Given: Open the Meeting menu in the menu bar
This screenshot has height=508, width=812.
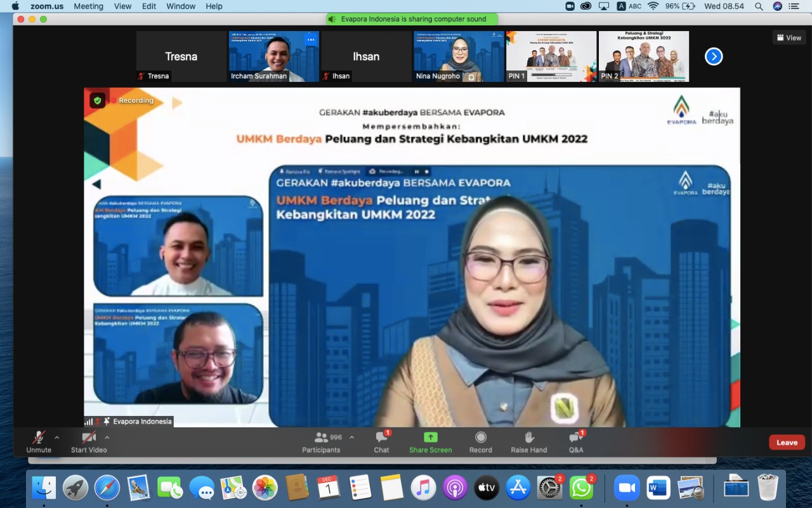Looking at the screenshot, I should click(x=88, y=6).
